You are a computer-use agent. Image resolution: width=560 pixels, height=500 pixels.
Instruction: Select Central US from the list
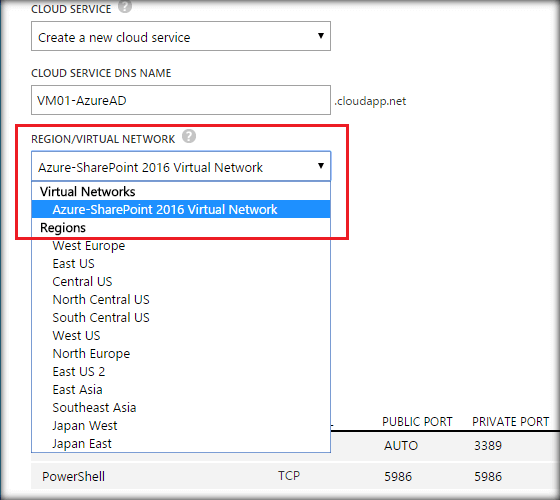(181, 281)
